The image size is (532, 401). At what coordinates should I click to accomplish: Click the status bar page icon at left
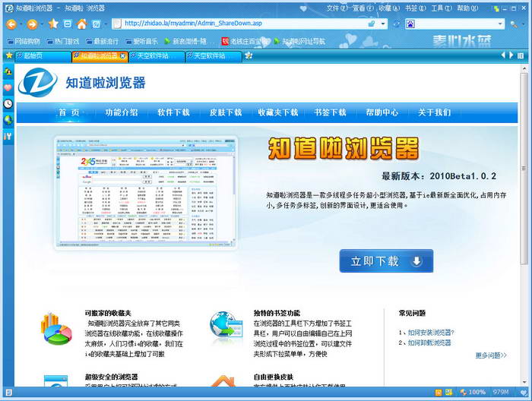point(9,393)
